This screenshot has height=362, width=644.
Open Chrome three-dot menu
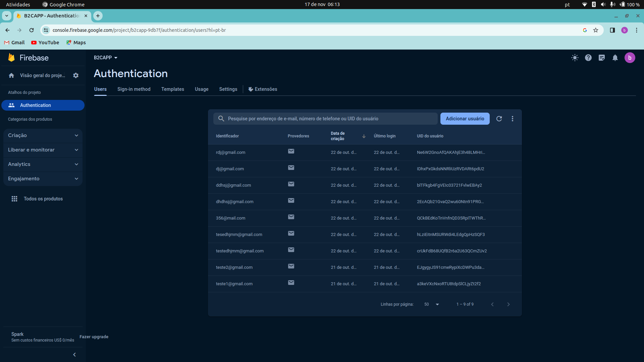coord(637,30)
